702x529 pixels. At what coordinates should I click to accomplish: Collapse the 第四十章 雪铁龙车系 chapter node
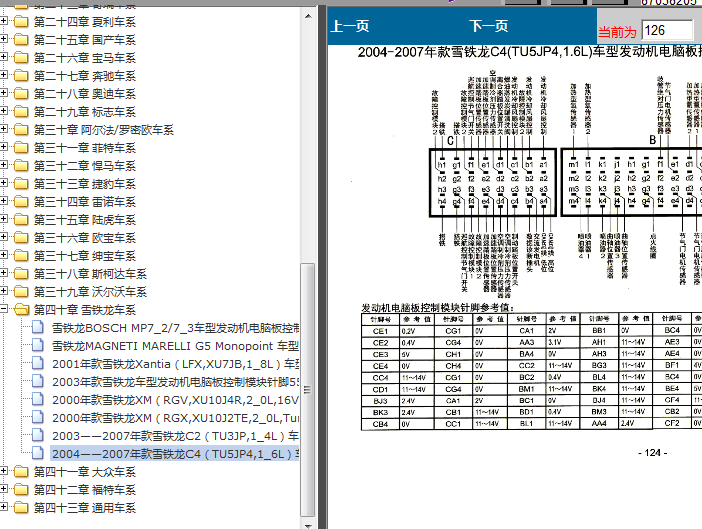[x=4, y=309]
